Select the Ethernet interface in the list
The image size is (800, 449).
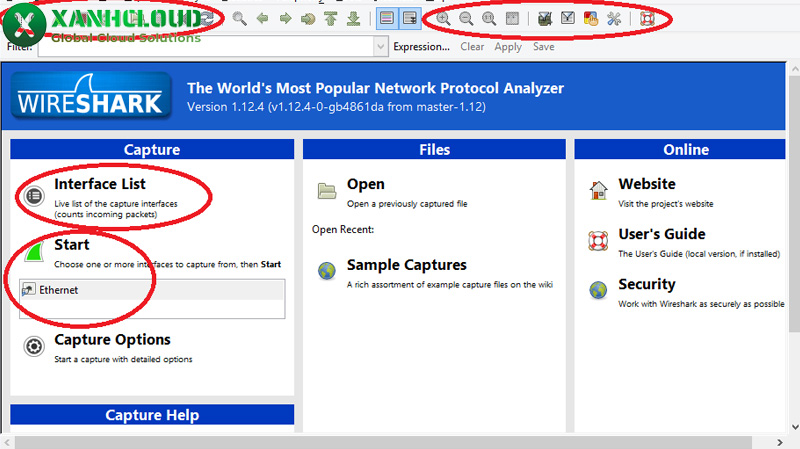58,290
